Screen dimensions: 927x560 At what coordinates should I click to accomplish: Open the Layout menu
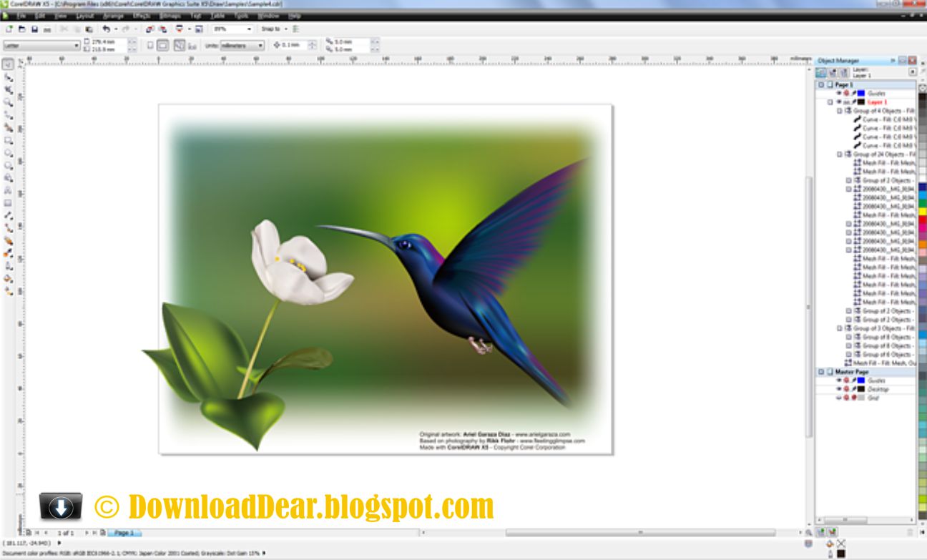[84, 15]
